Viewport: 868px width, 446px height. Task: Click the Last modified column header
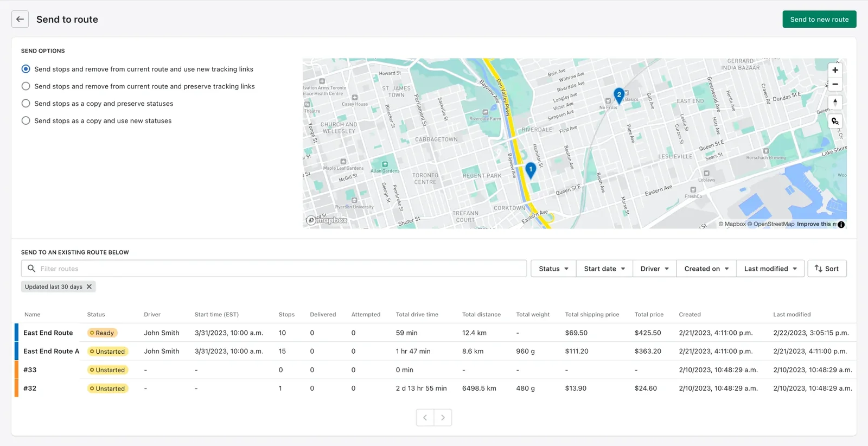[792, 315]
